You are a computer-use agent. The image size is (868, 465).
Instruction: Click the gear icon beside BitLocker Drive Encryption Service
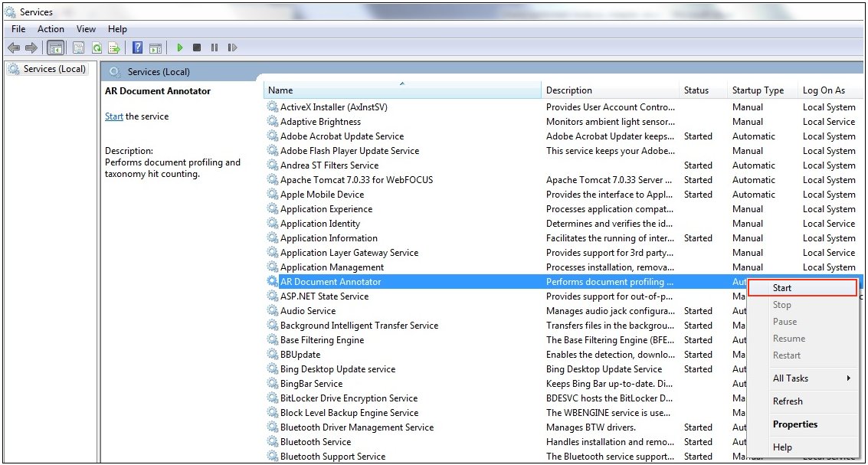click(273, 398)
